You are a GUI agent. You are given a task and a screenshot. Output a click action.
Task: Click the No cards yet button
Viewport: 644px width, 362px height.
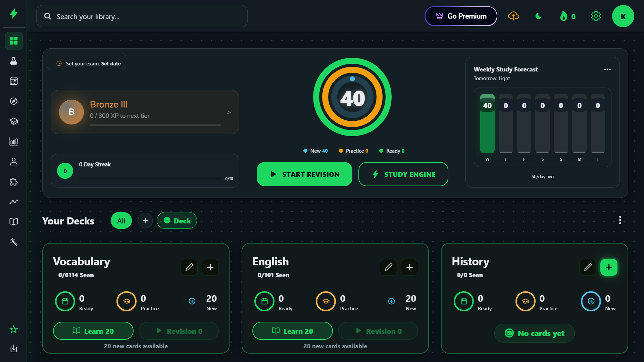[x=535, y=333]
